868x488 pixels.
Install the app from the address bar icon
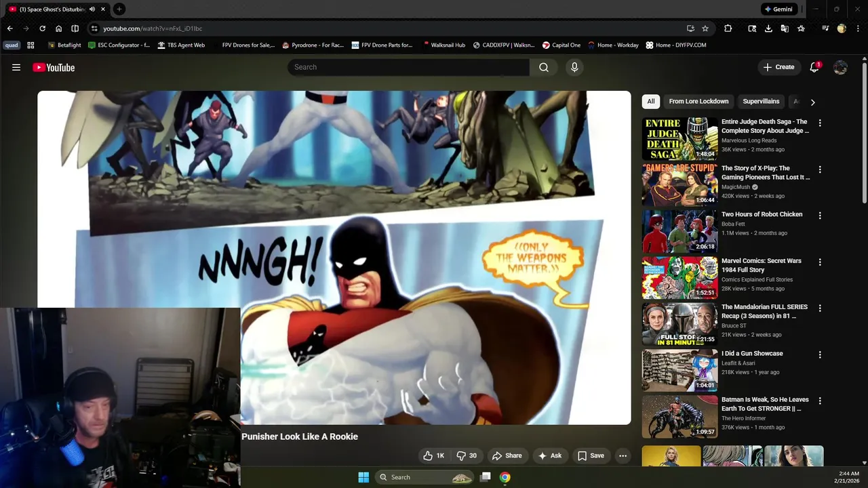(690, 28)
